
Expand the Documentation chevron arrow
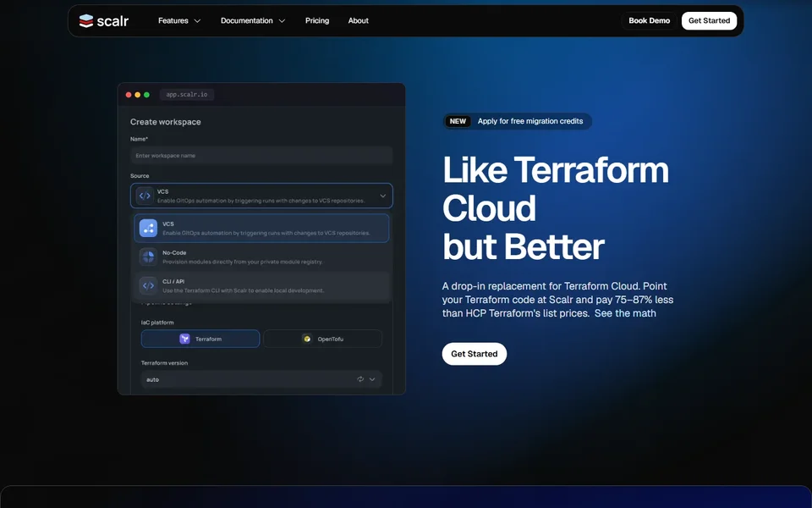point(282,20)
